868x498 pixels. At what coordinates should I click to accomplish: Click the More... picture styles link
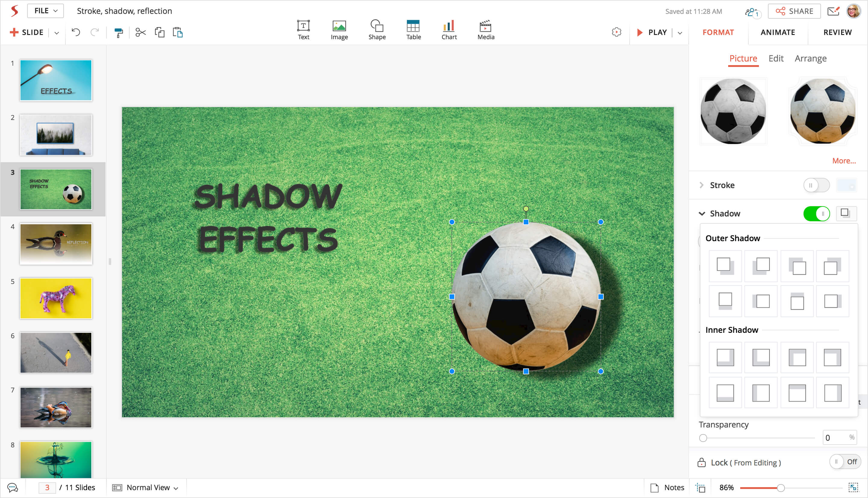point(843,161)
